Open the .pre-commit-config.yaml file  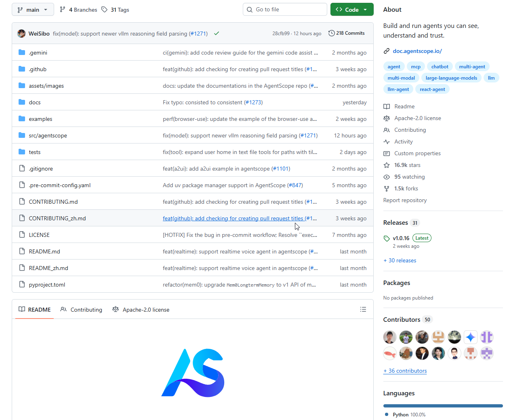coord(60,185)
